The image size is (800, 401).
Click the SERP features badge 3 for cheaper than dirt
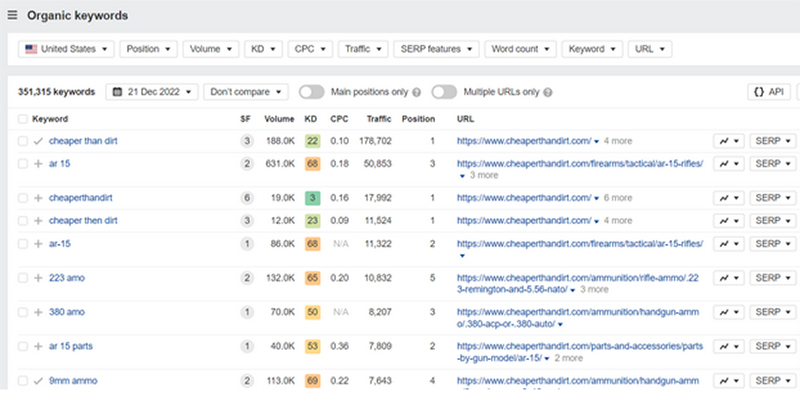pos(247,141)
